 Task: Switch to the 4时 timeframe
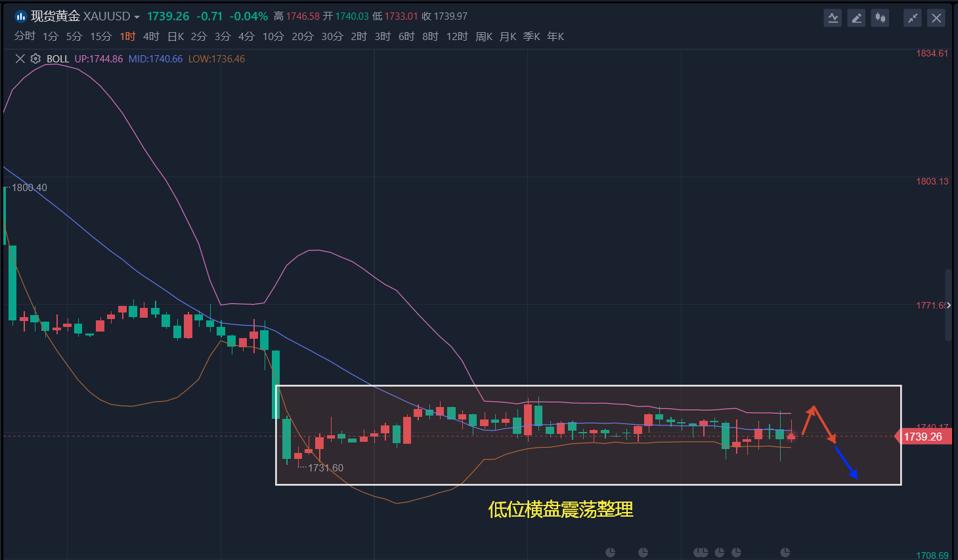[151, 36]
